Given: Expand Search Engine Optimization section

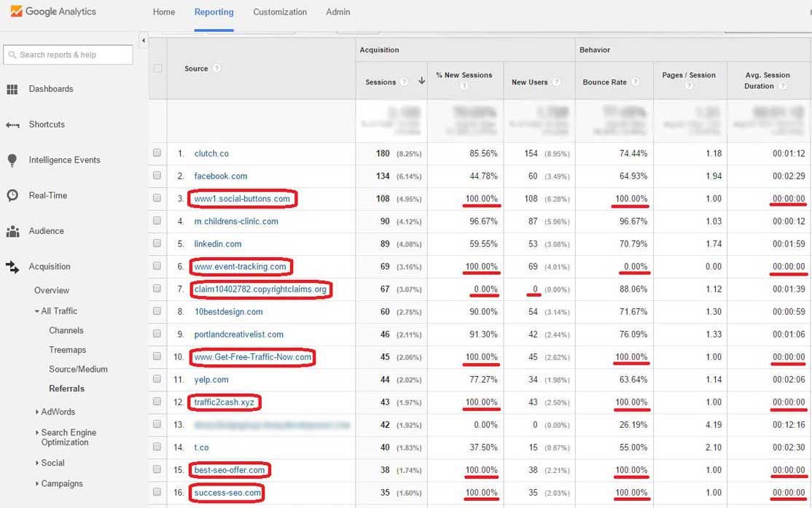Looking at the screenshot, I should [x=36, y=432].
